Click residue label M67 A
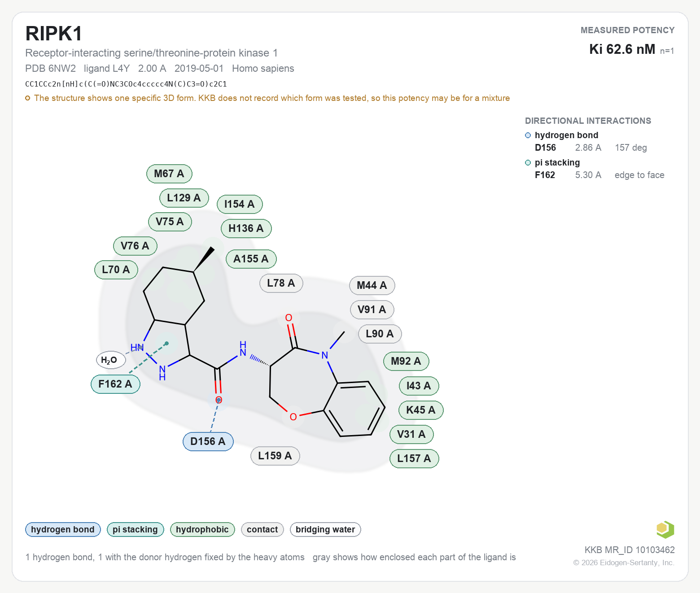 [x=169, y=174]
